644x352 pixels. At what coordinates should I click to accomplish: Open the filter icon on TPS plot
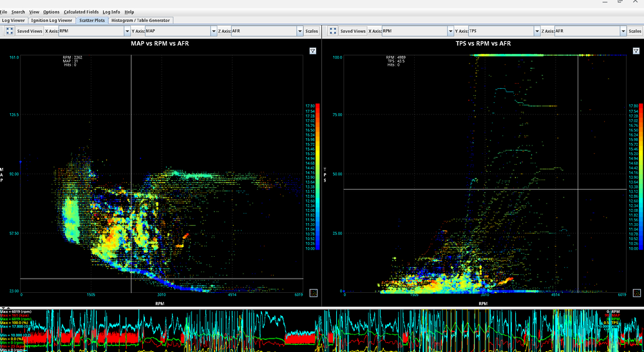pyautogui.click(x=636, y=51)
